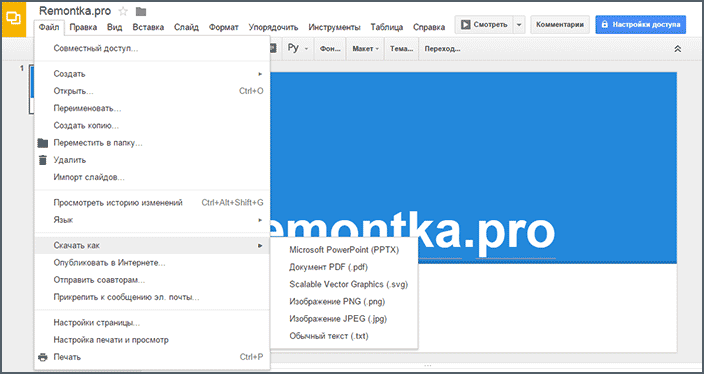Download as Обычный текст (.txt)
This screenshot has width=704, height=374.
344,336
